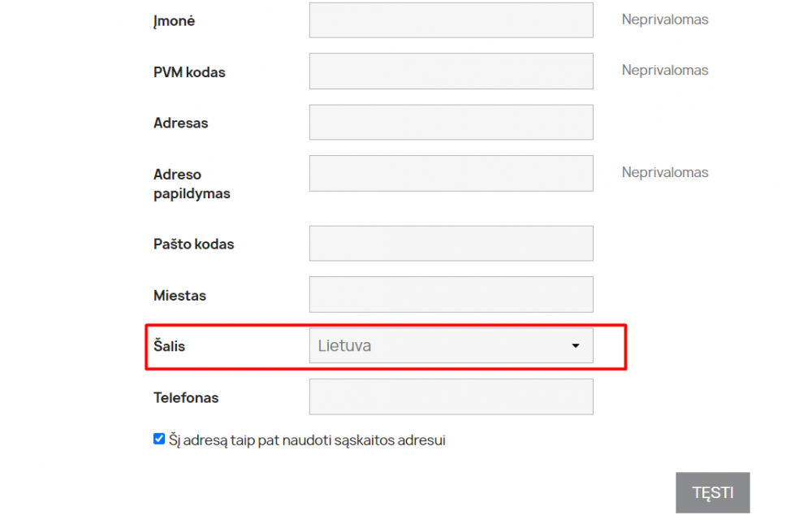Viewport: 812px width, 520px height.
Task: Click into the Adresas field
Action: pyautogui.click(x=451, y=123)
